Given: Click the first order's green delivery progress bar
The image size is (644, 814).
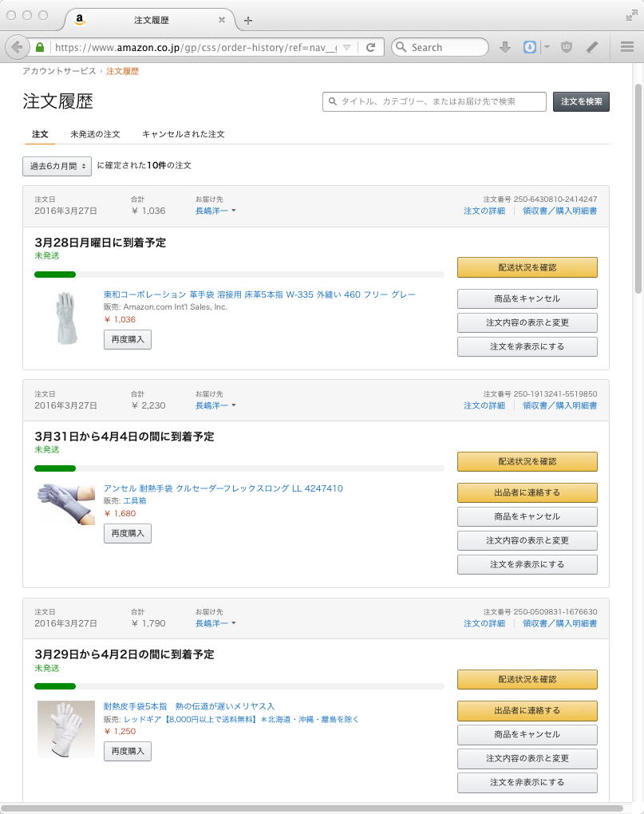Looking at the screenshot, I should click(x=55, y=275).
